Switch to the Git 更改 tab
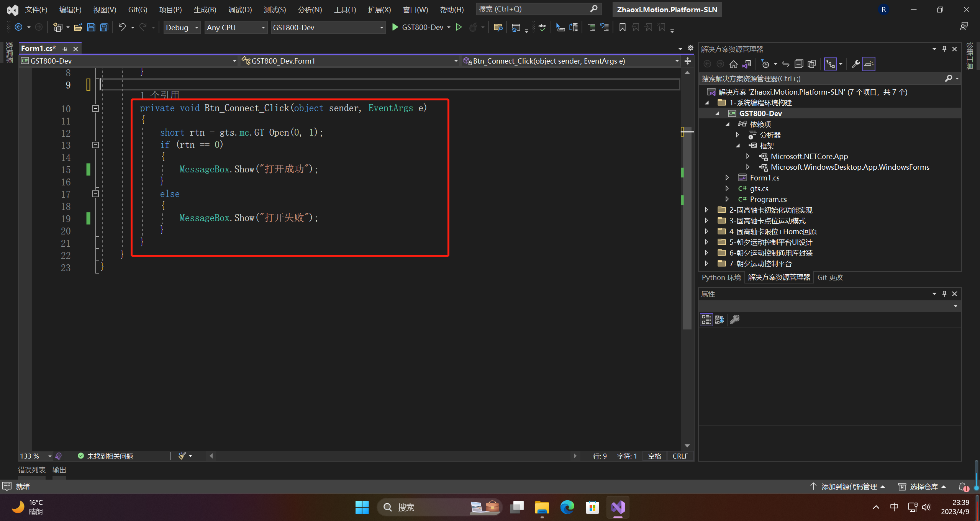Screen dimensions: 980x521 [x=829, y=277]
